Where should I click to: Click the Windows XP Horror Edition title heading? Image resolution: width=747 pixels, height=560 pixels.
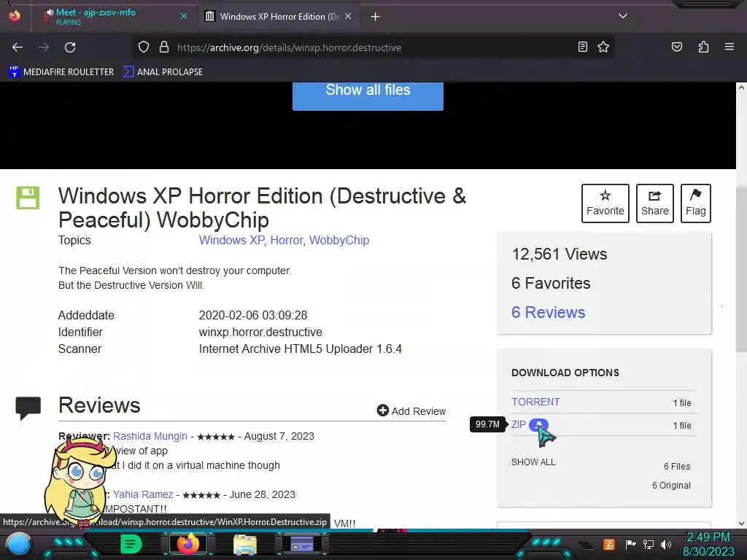point(262,208)
